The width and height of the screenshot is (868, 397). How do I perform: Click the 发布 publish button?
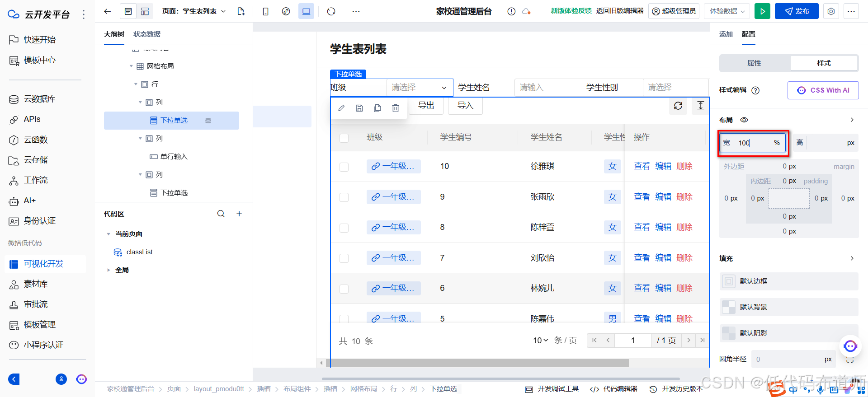(x=797, y=11)
